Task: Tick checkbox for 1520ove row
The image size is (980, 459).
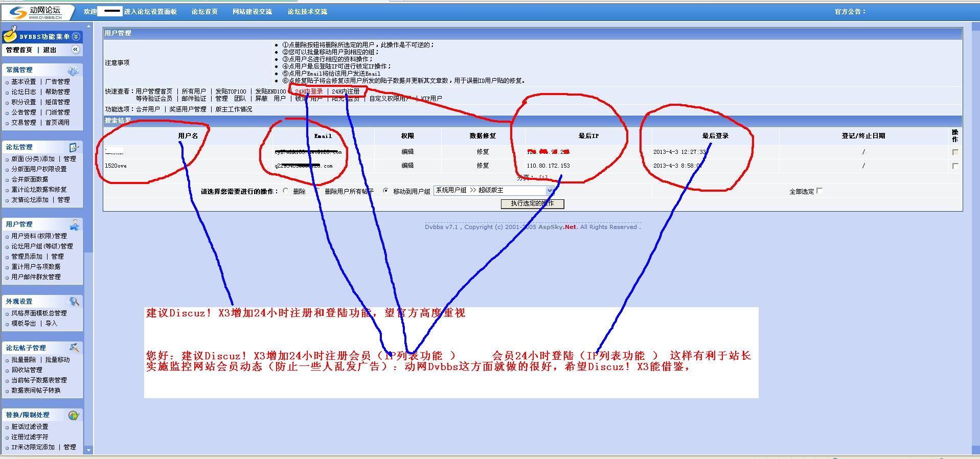Action: 955,166
